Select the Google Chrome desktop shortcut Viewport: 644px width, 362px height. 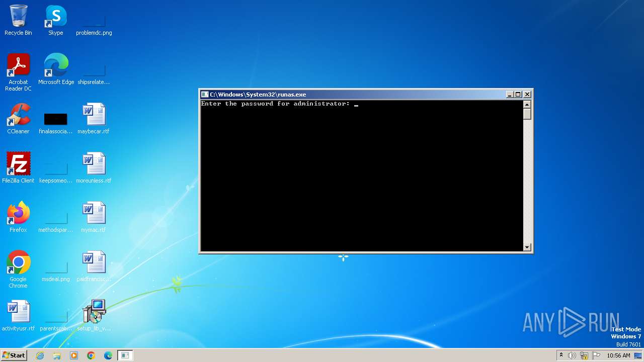point(18,269)
